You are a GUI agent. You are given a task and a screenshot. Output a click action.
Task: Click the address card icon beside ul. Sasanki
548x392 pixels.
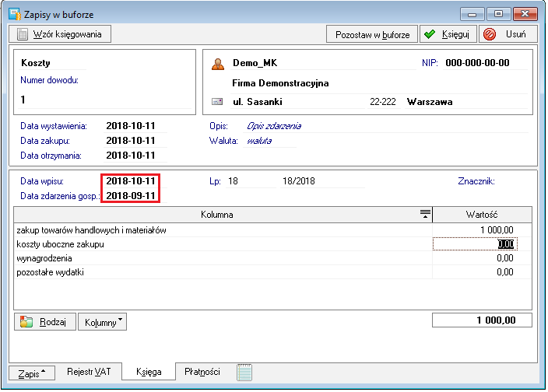(217, 102)
